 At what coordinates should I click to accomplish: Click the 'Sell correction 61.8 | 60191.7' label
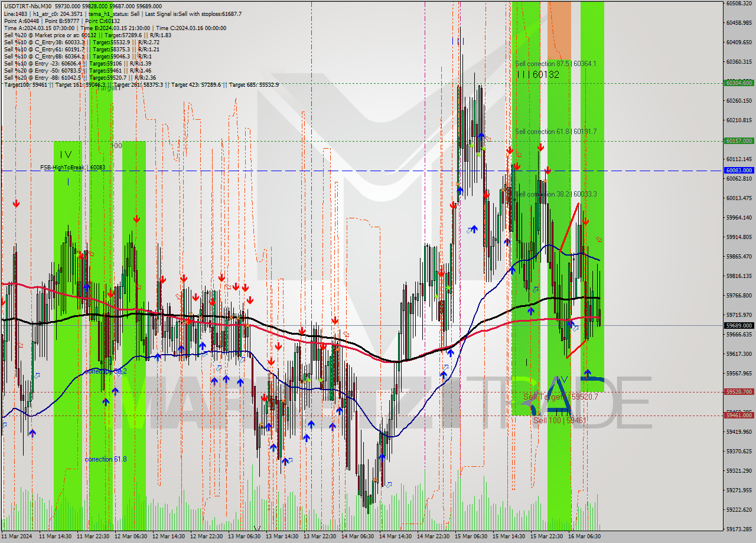555,131
